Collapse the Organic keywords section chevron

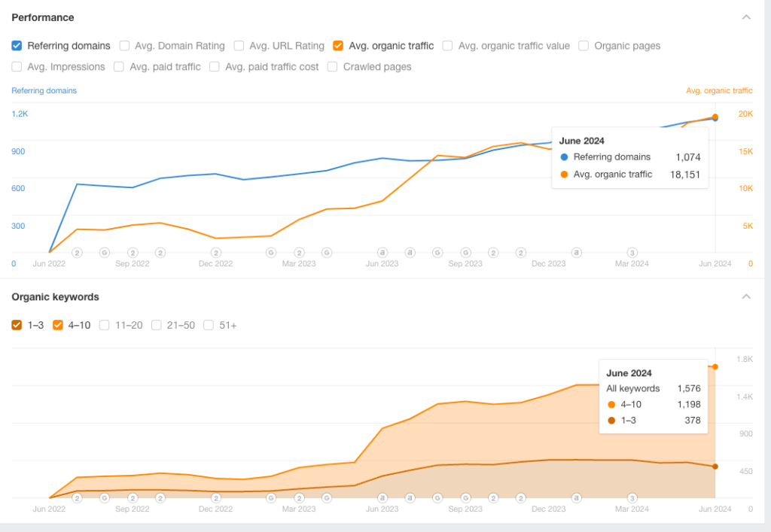(746, 296)
